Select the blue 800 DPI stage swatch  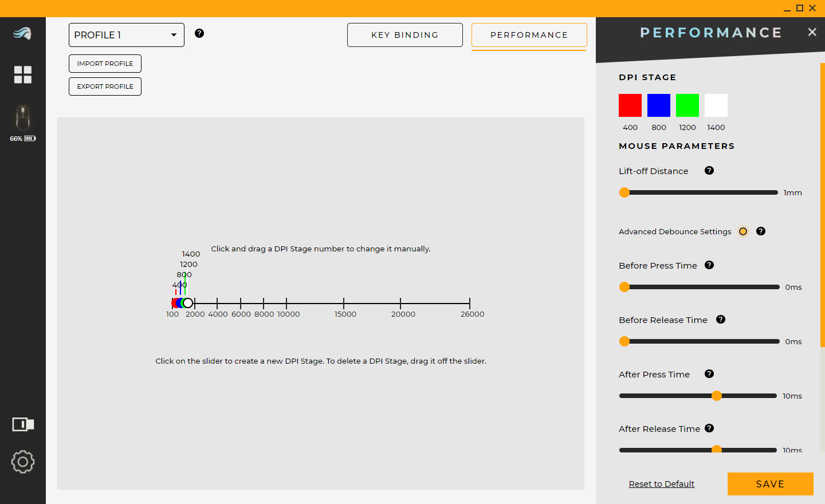(x=659, y=105)
